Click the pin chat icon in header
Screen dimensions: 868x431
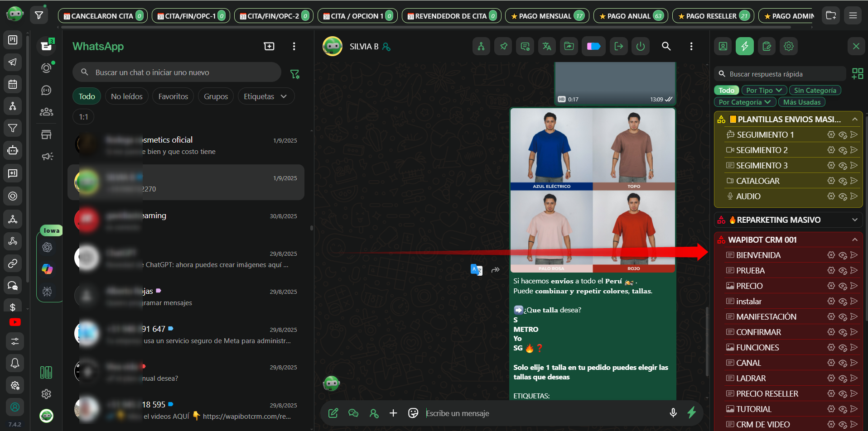(x=503, y=46)
